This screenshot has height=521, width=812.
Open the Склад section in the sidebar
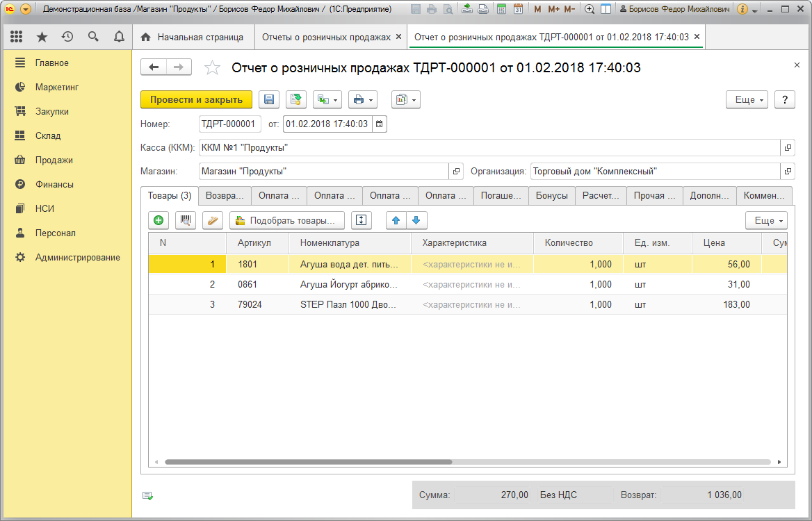click(48, 135)
